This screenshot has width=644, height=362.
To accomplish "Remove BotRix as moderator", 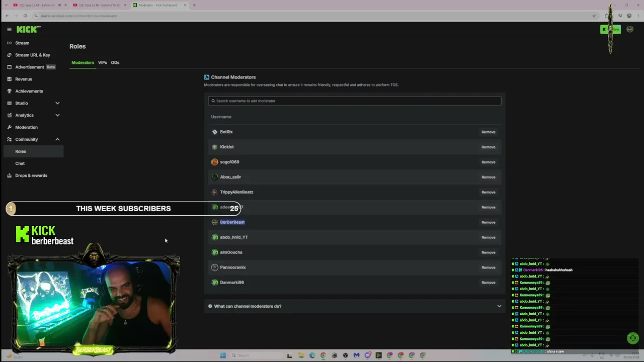I will 489,132.
